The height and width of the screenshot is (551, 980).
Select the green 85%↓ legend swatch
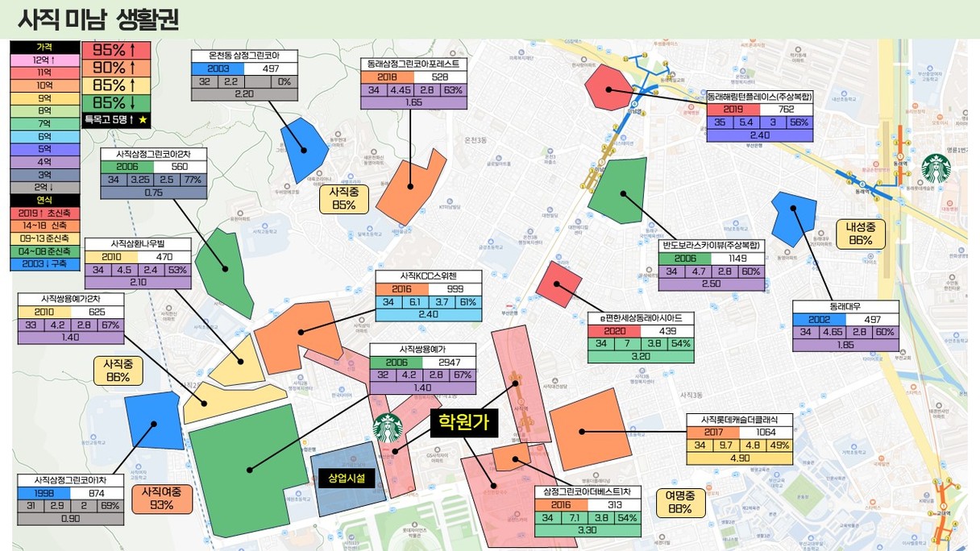[x=115, y=103]
